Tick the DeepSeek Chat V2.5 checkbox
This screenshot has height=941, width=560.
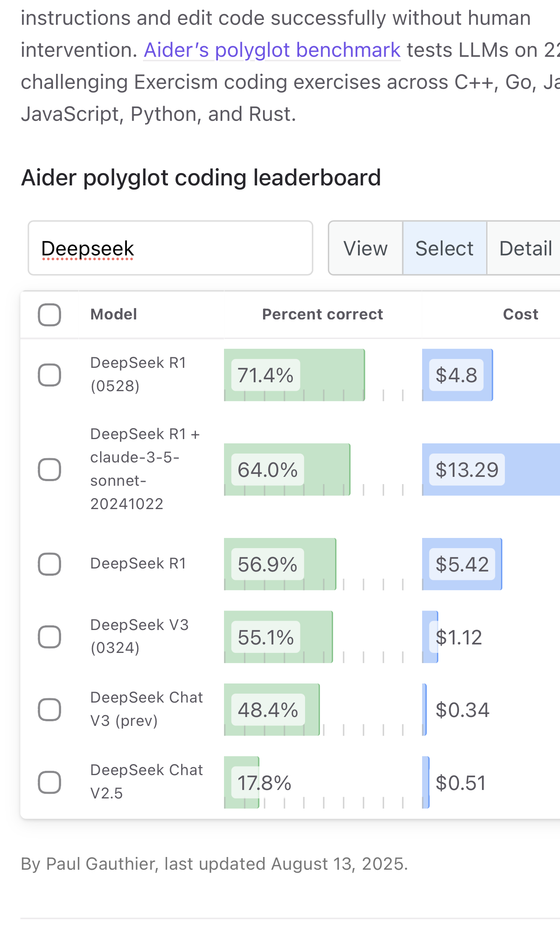50,782
